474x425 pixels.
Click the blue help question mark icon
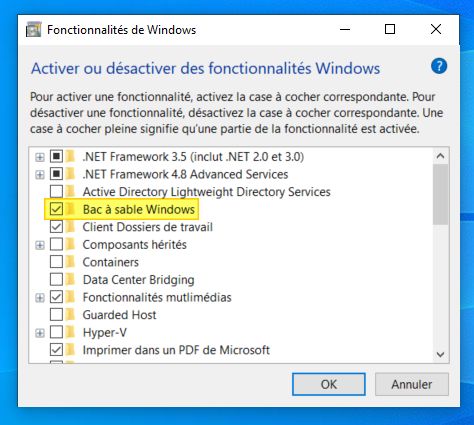point(439,66)
